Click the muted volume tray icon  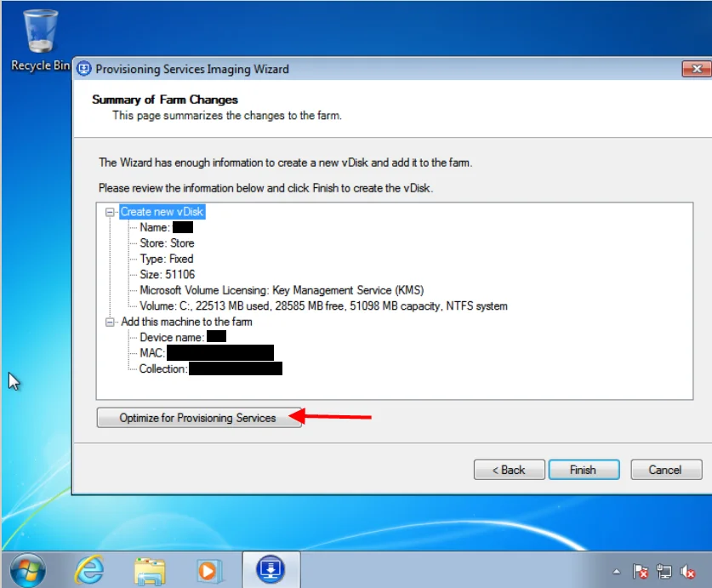pyautogui.click(x=687, y=571)
